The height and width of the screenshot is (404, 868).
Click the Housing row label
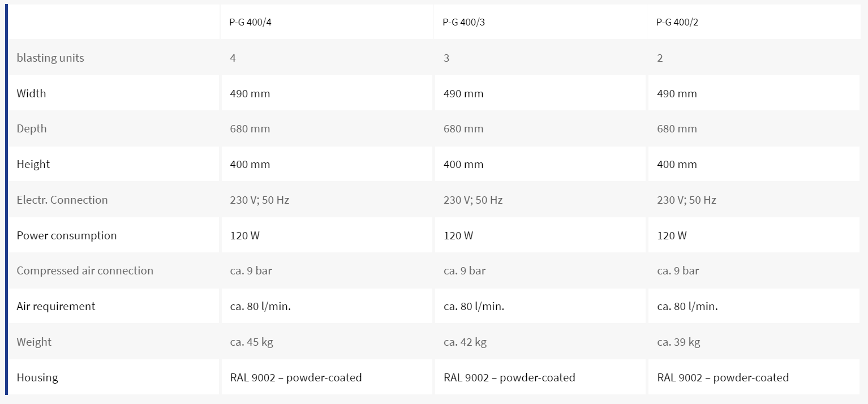click(x=37, y=377)
